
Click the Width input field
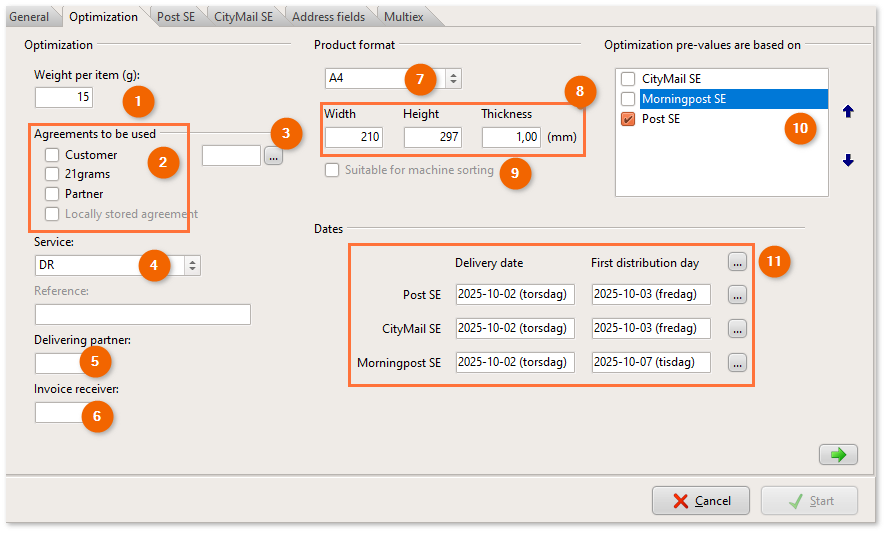pos(353,137)
